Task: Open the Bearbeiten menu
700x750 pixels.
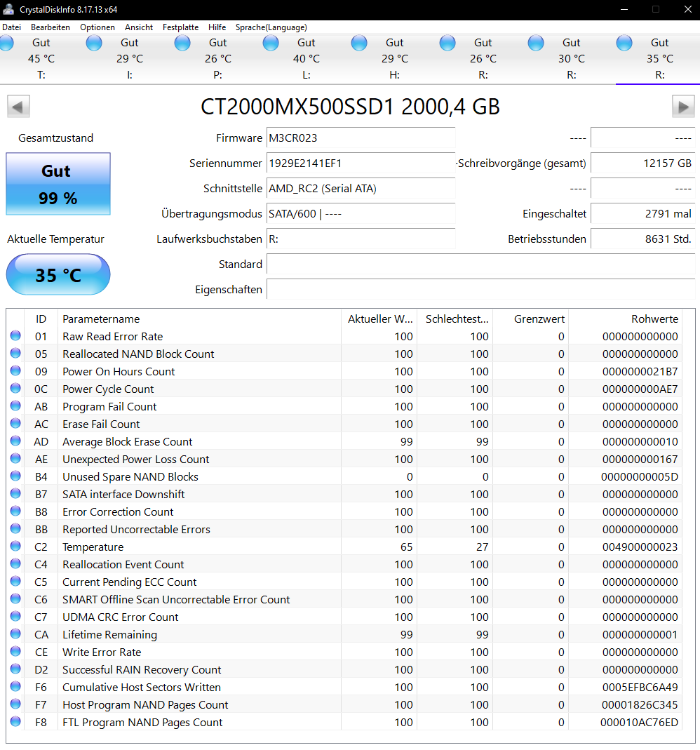Action: [51, 27]
